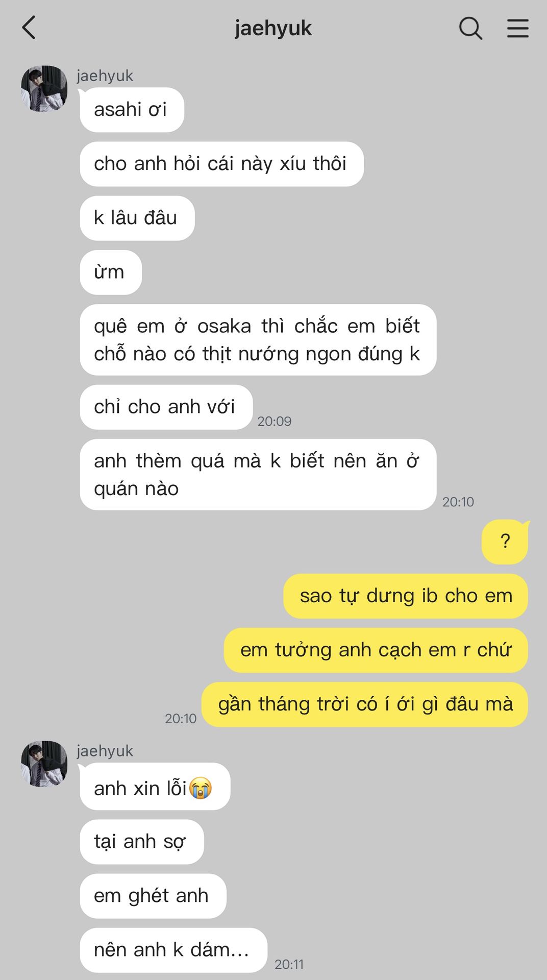Tap the chat title jaehyuk
Image resolution: width=547 pixels, height=980 pixels.
tap(273, 28)
